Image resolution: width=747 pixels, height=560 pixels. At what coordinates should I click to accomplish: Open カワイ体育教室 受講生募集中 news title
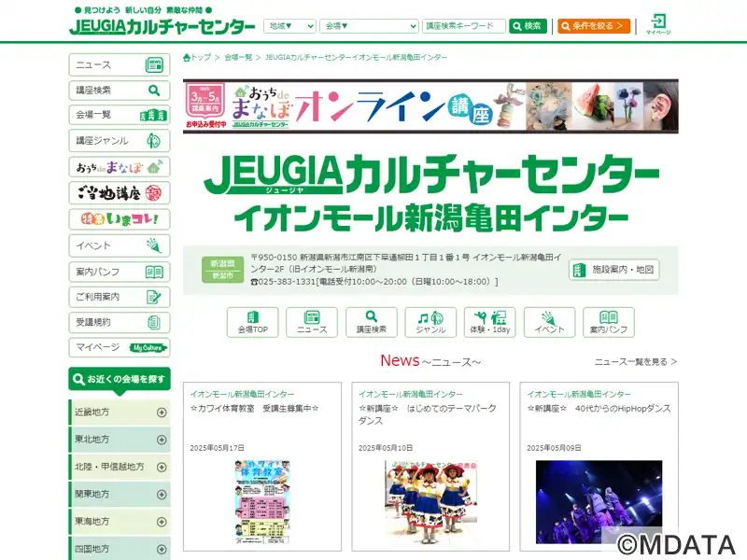coord(254,409)
